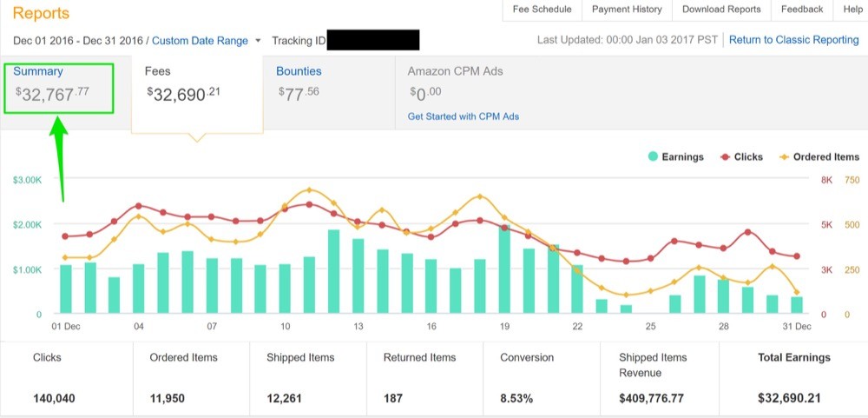Open Payment History
The height and width of the screenshot is (418, 868).
point(627,10)
